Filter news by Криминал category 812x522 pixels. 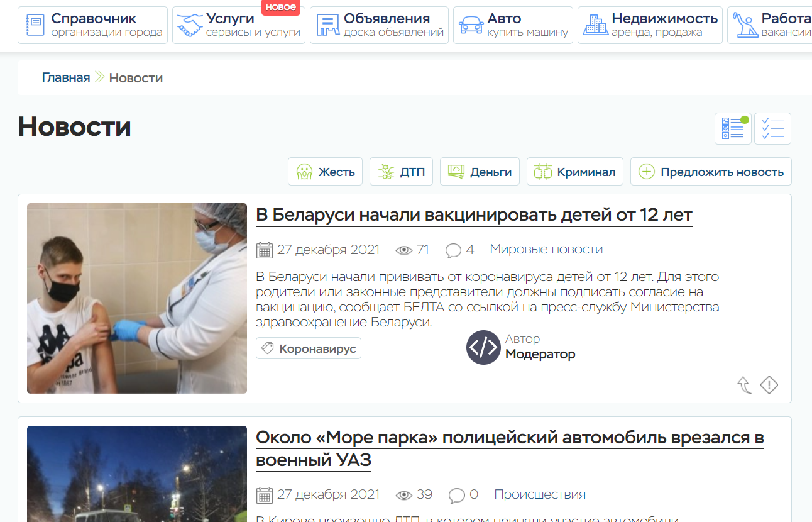click(x=574, y=172)
